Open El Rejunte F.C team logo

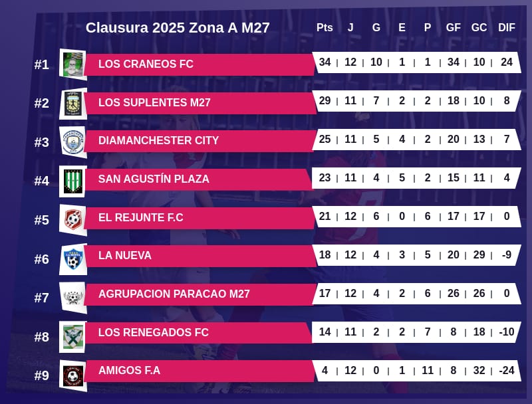[x=73, y=219]
